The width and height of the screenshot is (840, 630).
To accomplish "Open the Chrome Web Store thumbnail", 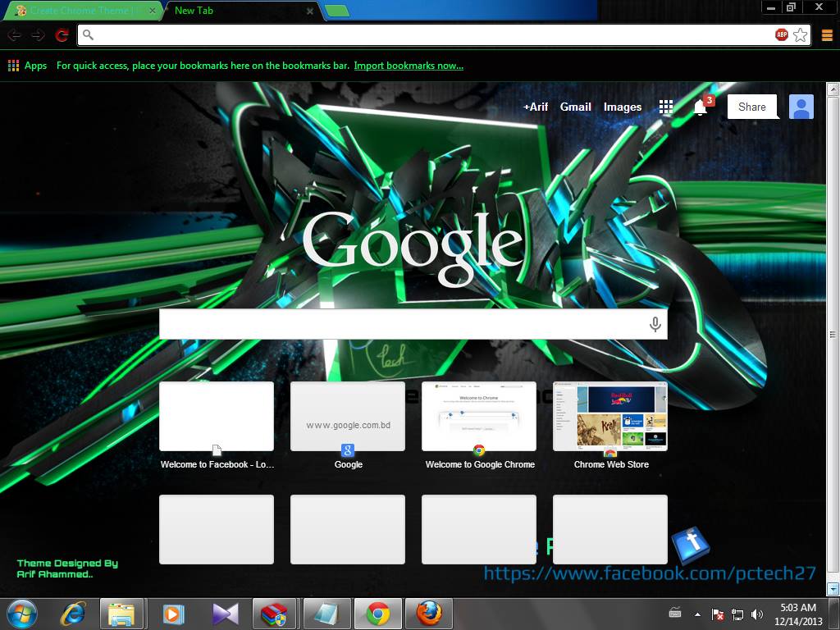I will coord(610,416).
